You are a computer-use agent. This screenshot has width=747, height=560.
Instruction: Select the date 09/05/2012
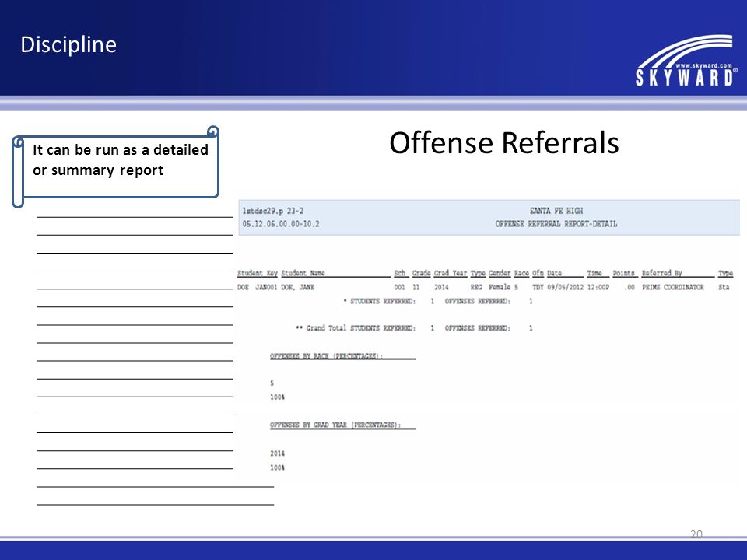(x=566, y=287)
